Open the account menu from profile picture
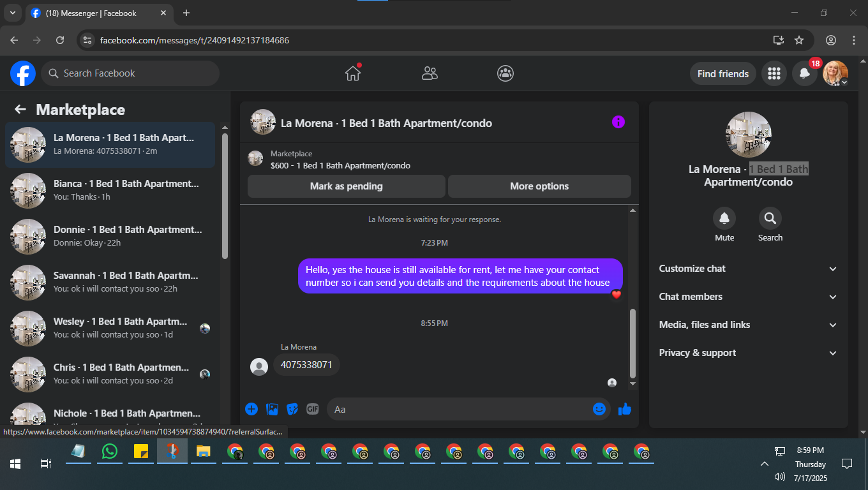Screen dimensions: 868x490 [835, 73]
